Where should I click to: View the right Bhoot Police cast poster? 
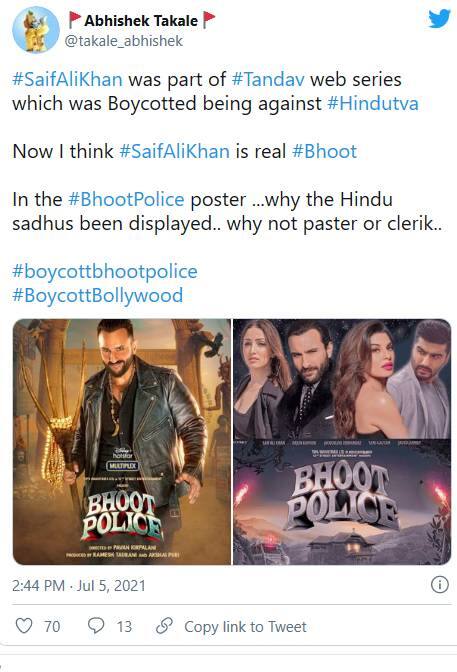coord(342,442)
